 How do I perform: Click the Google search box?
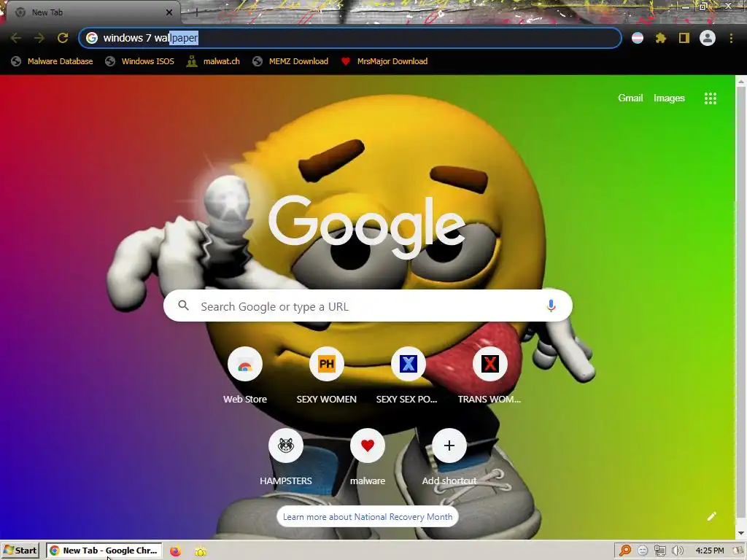pos(368,306)
